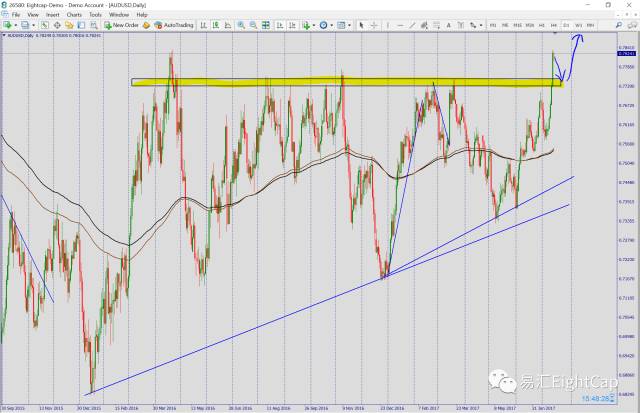Switch to H4 timeframe

click(554, 25)
